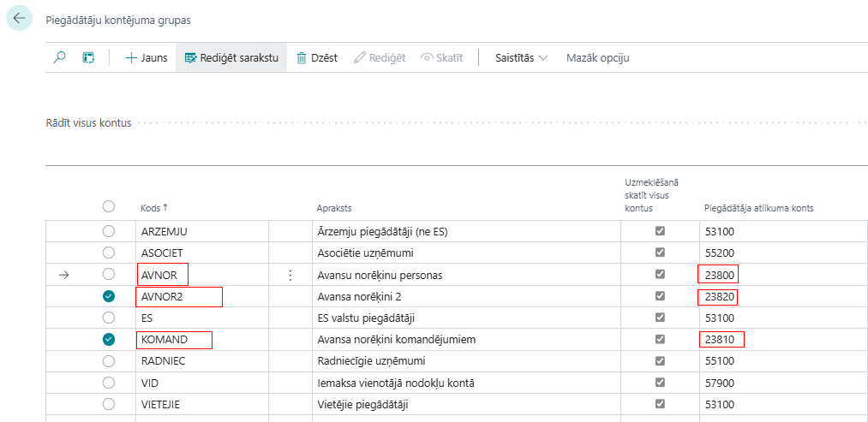Image resolution: width=868 pixels, height=422 pixels.
Task: Click the ASOCIET code cell
Action: point(202,253)
